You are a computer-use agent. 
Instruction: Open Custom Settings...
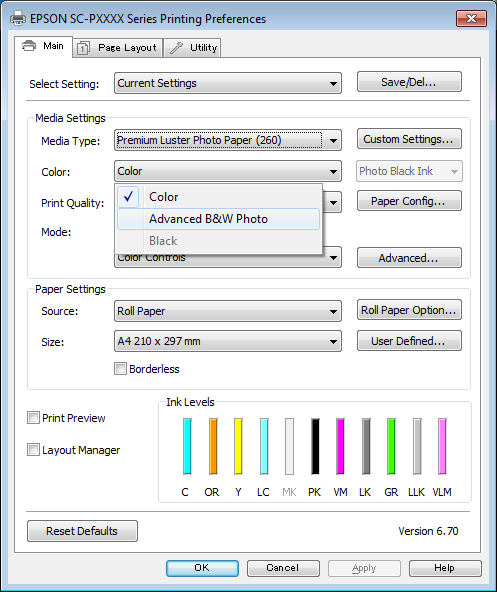(409, 139)
